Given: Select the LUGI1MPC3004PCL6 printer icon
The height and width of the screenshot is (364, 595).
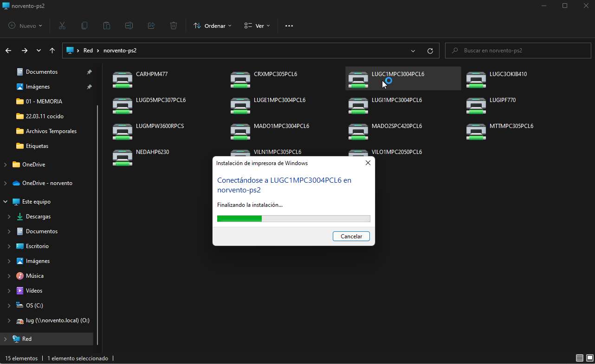Looking at the screenshot, I should point(358,105).
